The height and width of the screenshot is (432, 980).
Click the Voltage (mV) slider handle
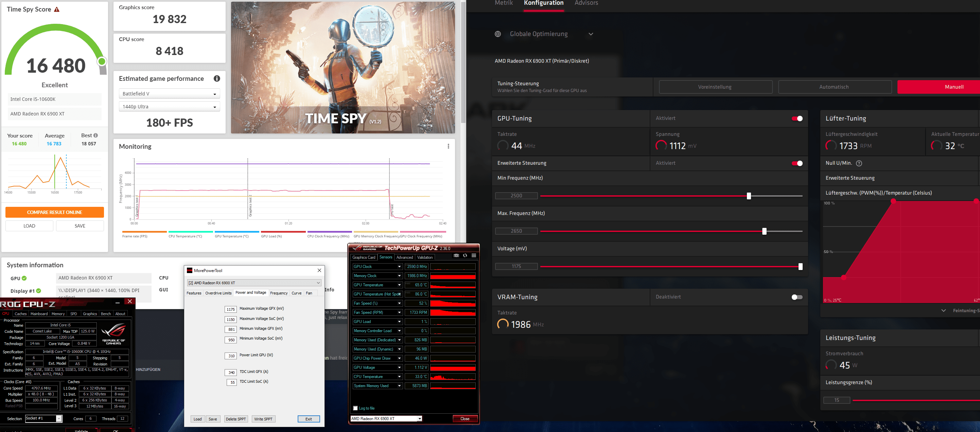pos(801,267)
